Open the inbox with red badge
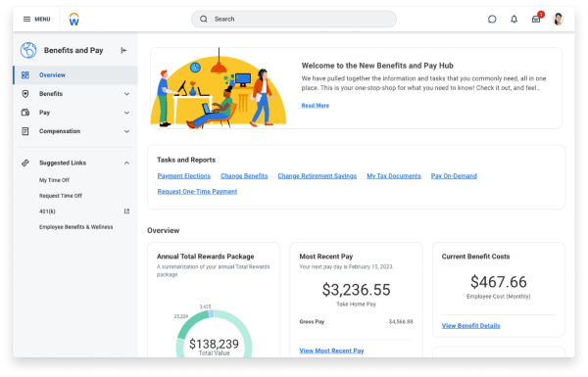 tap(537, 18)
